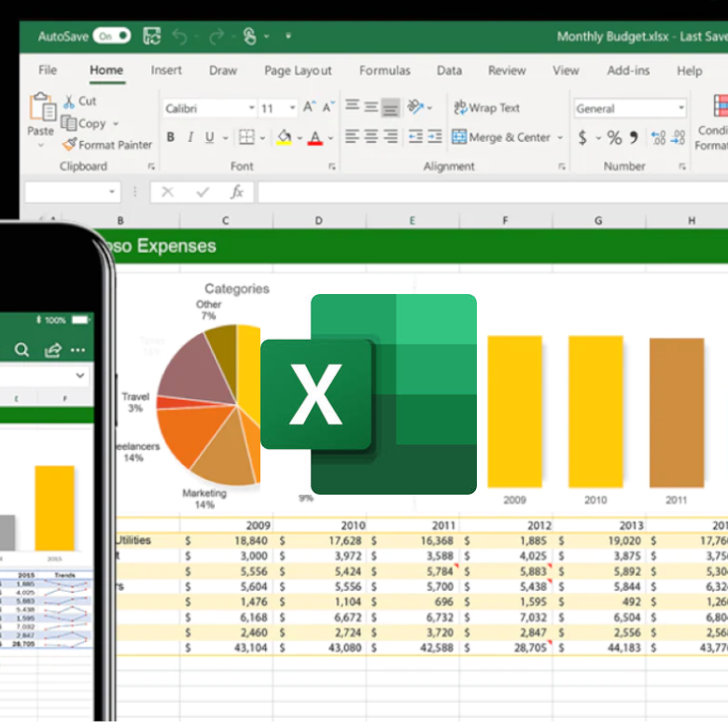
Task: Toggle Bold formatting
Action: click(171, 137)
